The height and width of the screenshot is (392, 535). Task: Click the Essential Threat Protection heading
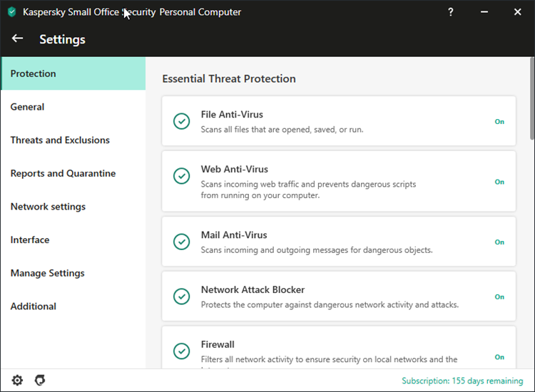pyautogui.click(x=229, y=78)
